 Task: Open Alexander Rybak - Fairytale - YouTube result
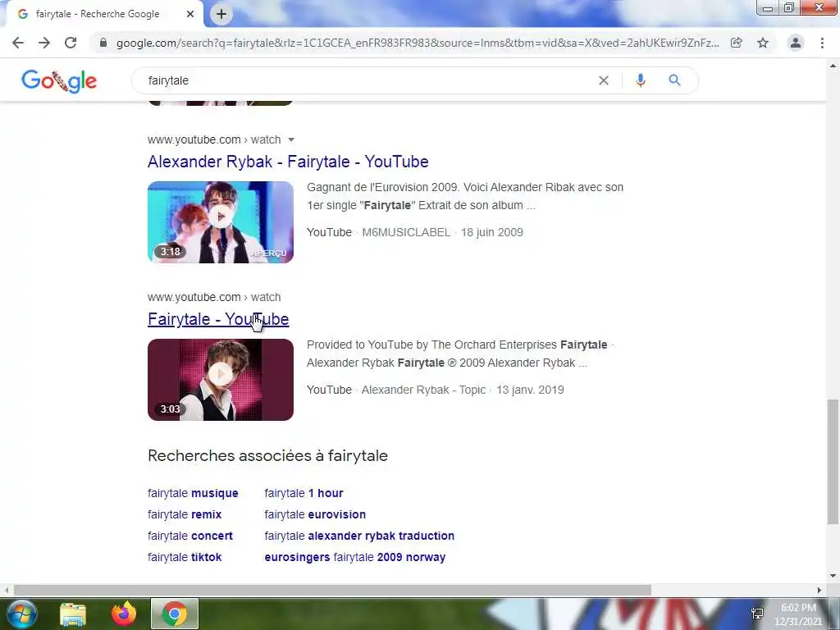point(288,162)
